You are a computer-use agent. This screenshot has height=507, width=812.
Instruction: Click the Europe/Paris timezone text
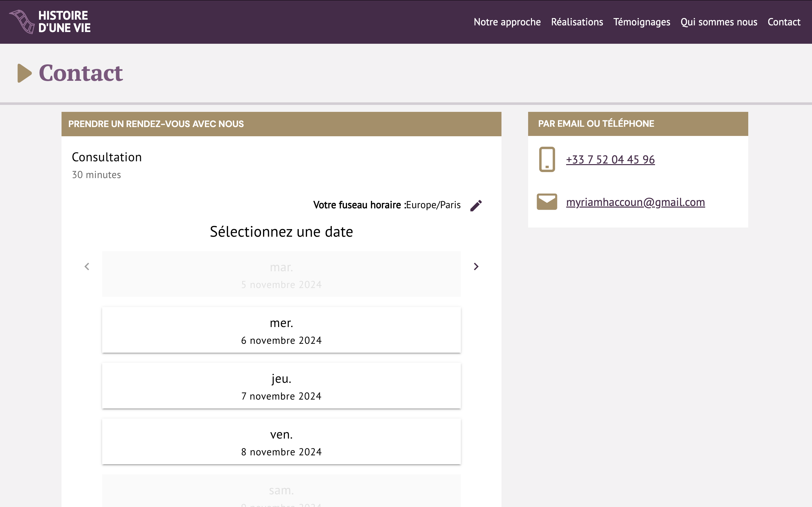(433, 205)
